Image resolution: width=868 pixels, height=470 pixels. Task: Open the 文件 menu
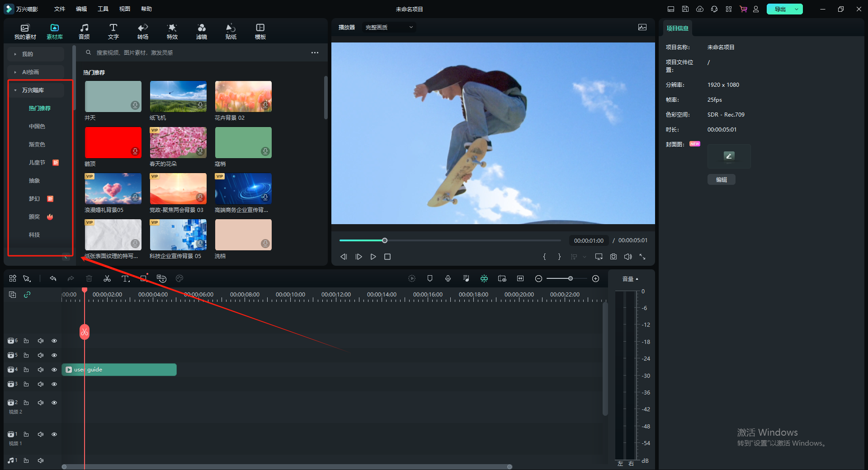pos(60,9)
